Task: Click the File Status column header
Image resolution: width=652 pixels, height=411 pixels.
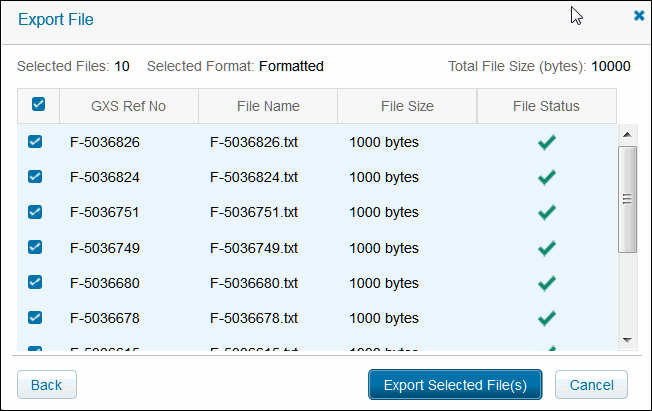Action: pos(546,106)
